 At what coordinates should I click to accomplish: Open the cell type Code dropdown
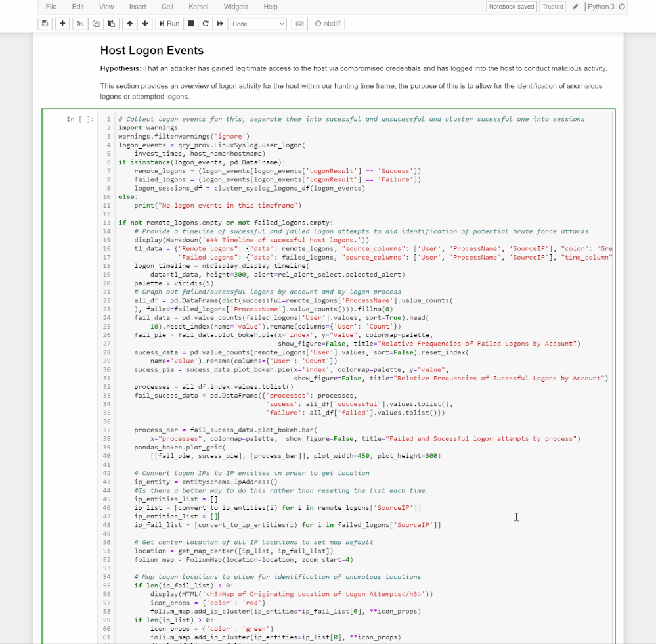coord(258,24)
